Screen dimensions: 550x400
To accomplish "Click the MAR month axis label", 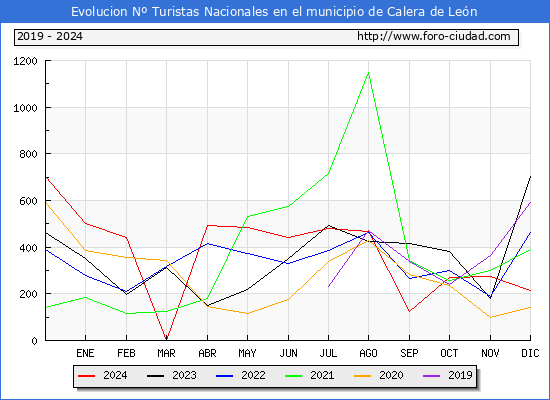I will tap(166, 353).
